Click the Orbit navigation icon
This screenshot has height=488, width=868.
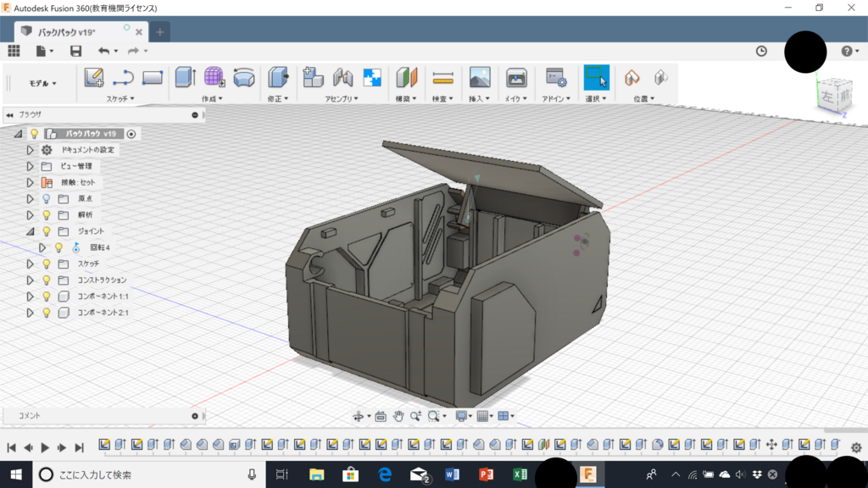point(359,416)
